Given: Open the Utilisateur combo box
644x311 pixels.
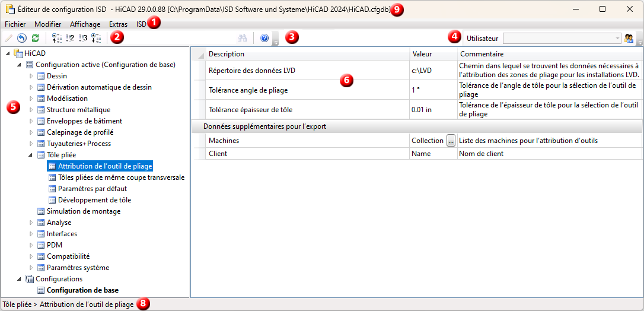Looking at the screenshot, I should [x=562, y=39].
